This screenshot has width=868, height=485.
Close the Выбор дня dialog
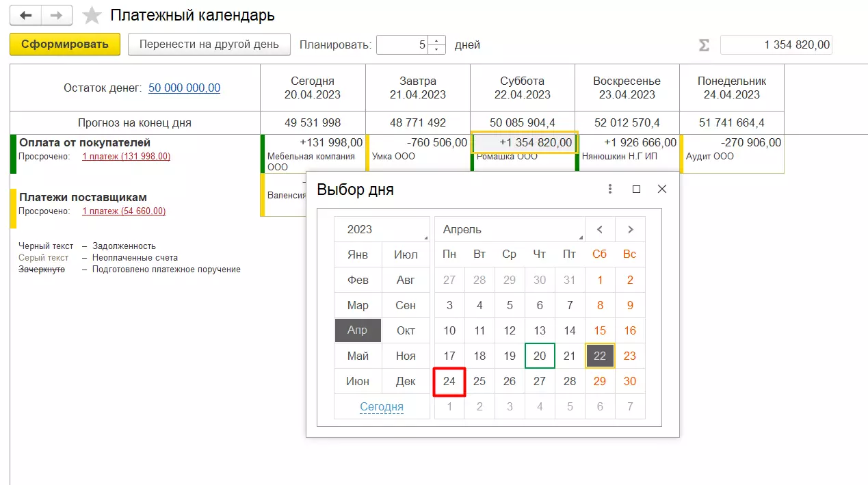[x=661, y=189]
